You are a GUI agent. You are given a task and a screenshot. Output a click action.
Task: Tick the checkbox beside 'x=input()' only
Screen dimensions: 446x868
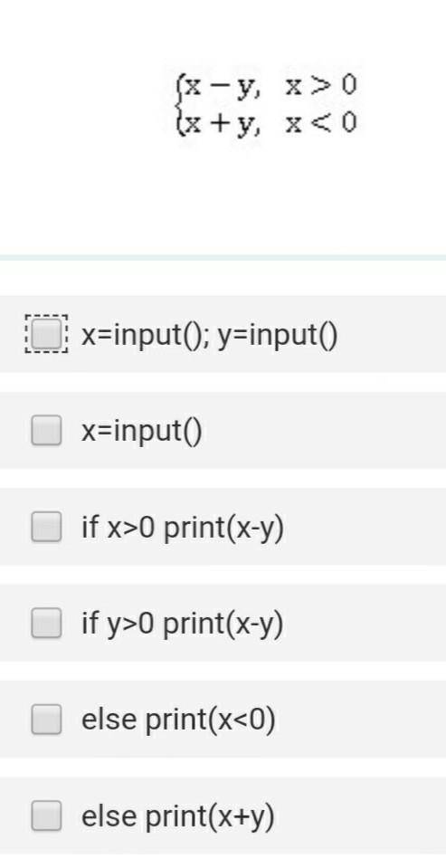[x=46, y=431]
